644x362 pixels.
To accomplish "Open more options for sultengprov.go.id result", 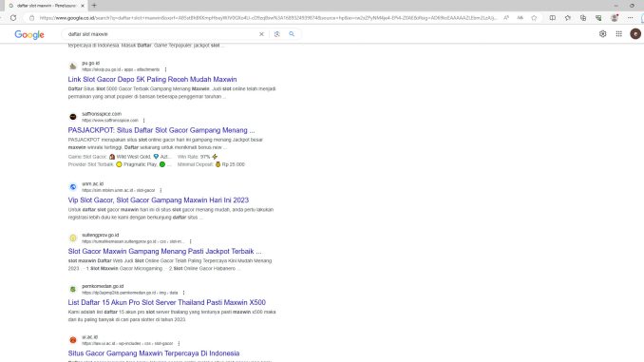I will tap(190, 241).
